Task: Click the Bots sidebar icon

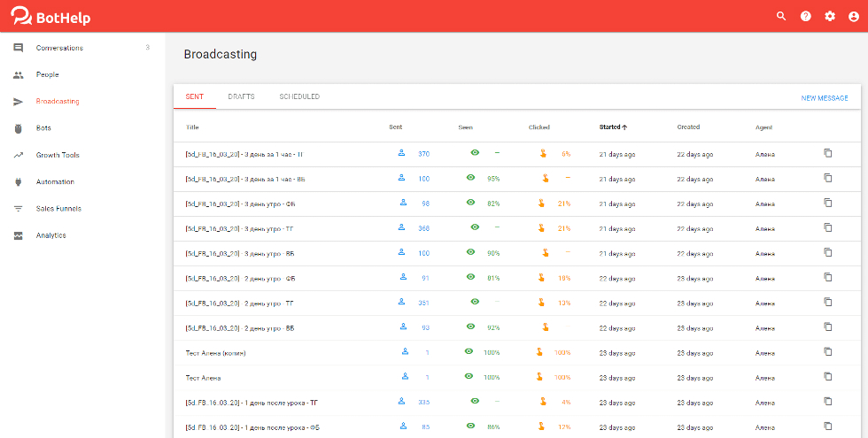Action: pyautogui.click(x=19, y=128)
